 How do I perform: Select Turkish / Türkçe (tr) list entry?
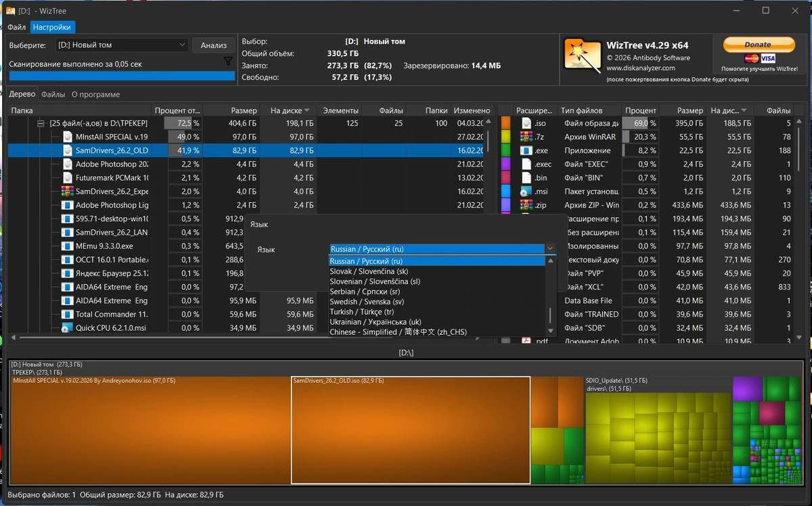point(436,312)
